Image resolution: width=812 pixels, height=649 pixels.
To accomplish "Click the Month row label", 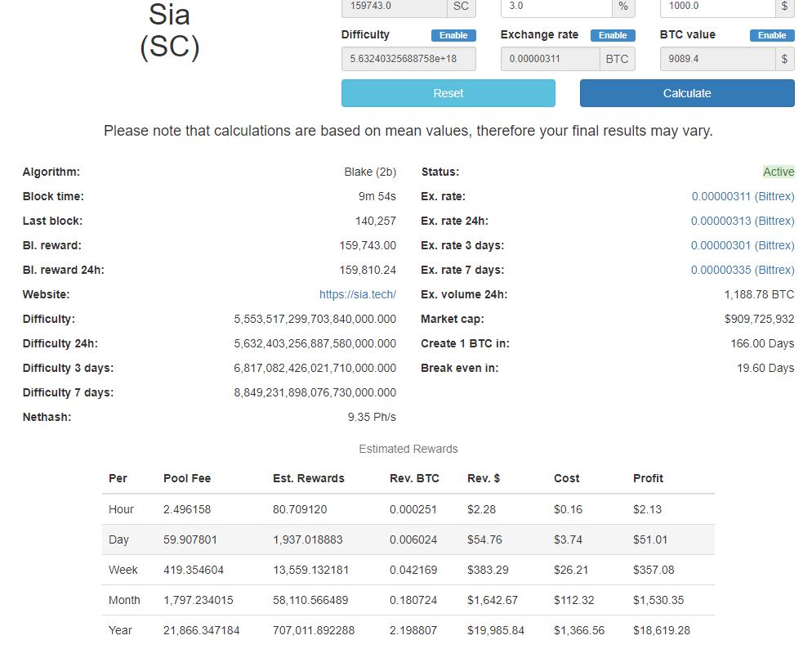I will (x=124, y=600).
